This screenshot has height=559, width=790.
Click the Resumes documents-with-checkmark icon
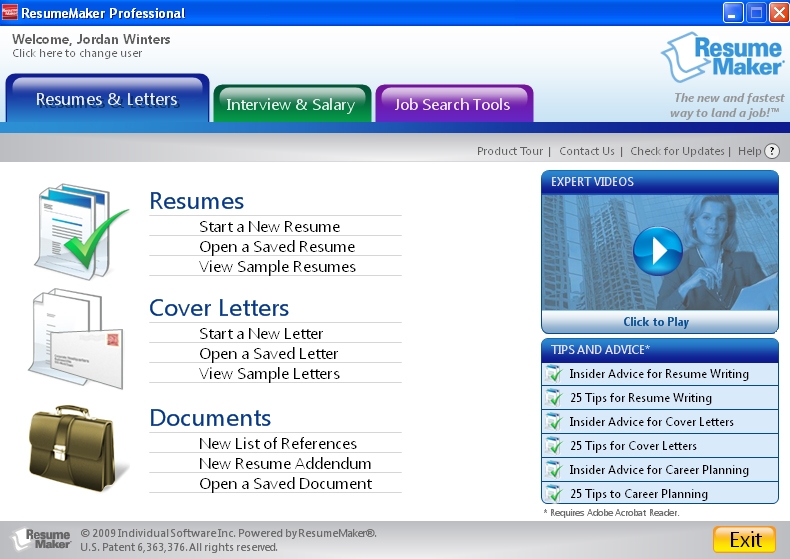click(x=81, y=232)
